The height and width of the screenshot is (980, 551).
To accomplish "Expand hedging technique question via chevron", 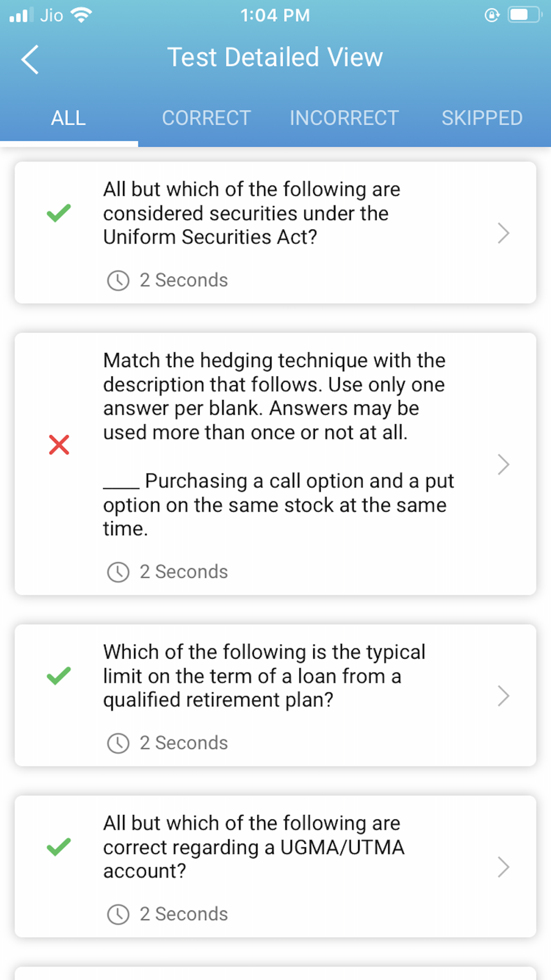I will (x=503, y=465).
